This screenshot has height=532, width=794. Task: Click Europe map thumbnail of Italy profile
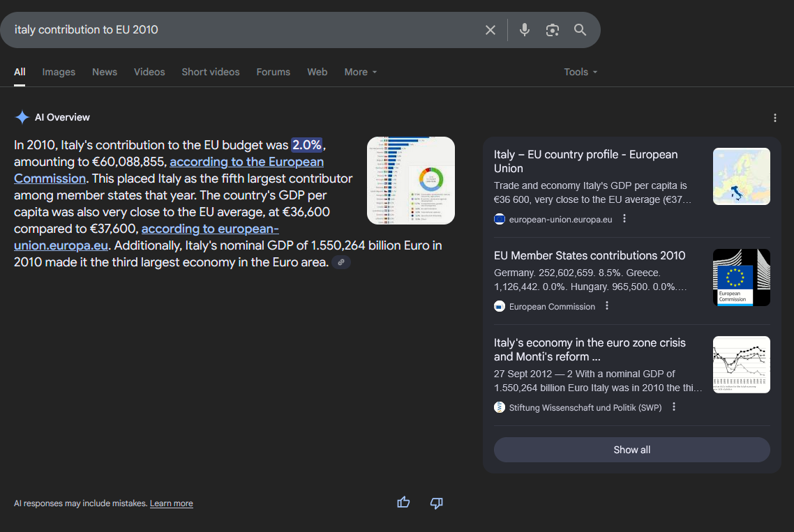click(x=742, y=176)
